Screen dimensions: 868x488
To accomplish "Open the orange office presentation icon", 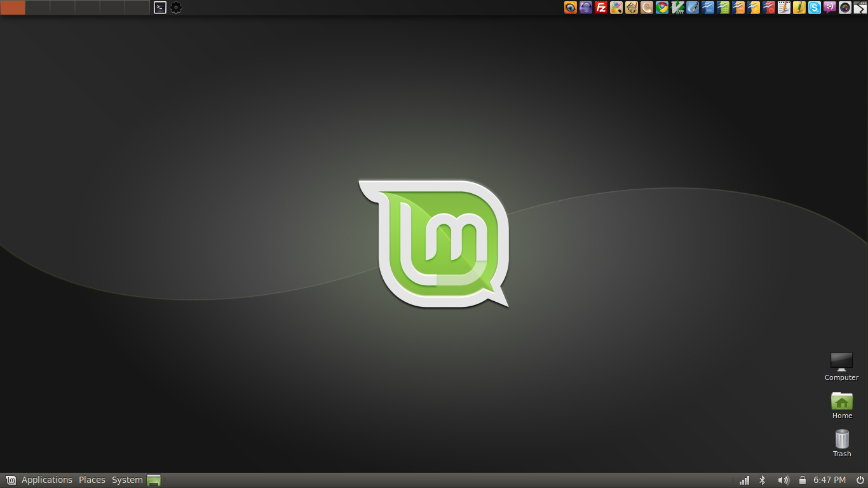I will click(738, 8).
